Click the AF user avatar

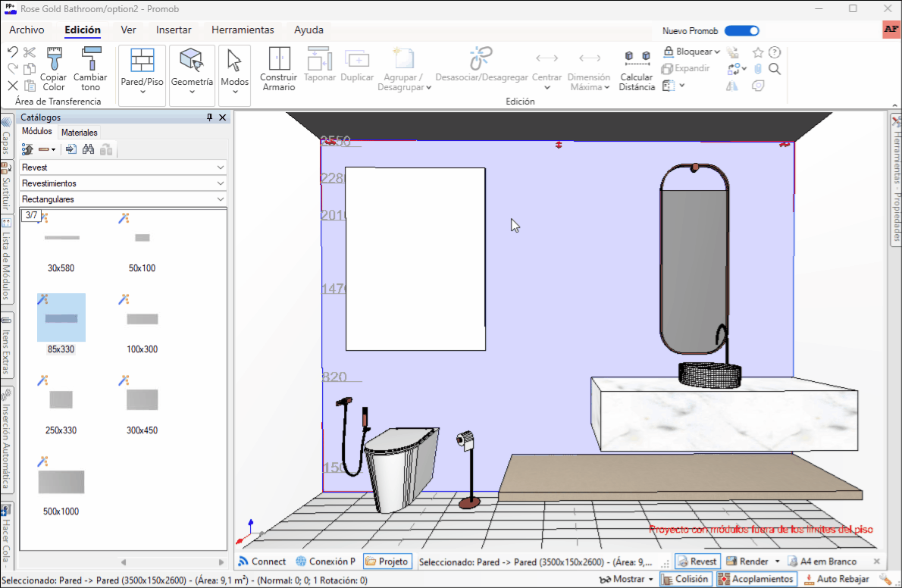click(891, 30)
